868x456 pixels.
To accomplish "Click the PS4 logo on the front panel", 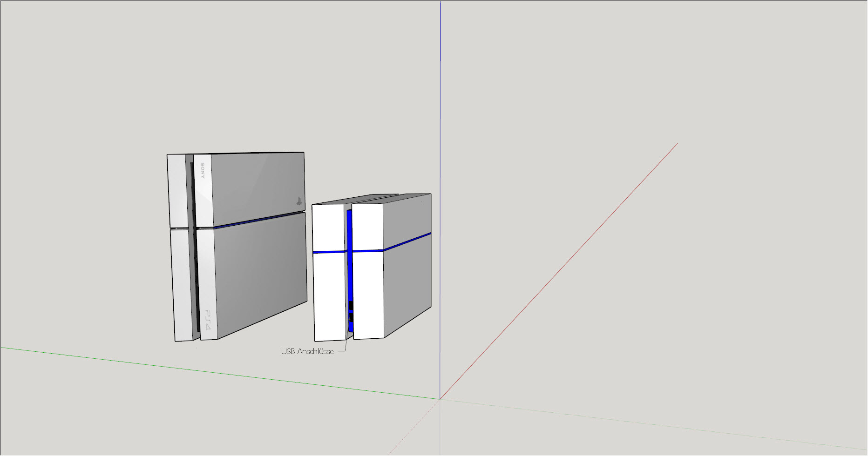I will (207, 320).
